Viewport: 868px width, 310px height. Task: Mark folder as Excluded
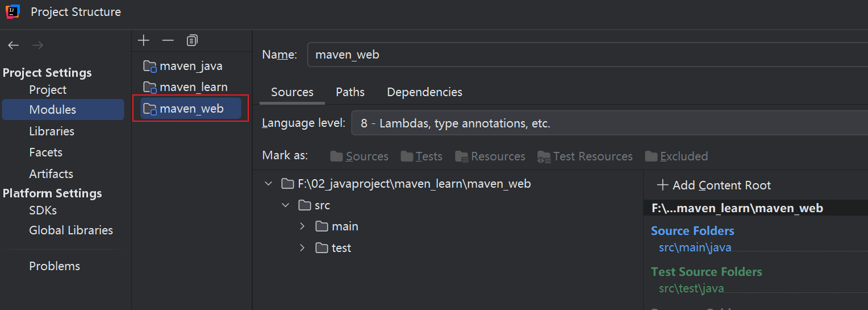pyautogui.click(x=676, y=156)
